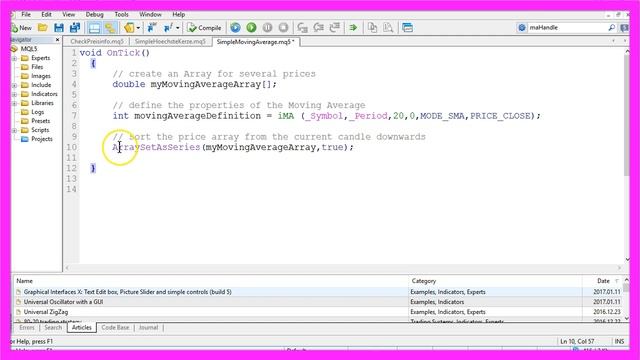
Task: Click the New file button
Action: point(22,28)
